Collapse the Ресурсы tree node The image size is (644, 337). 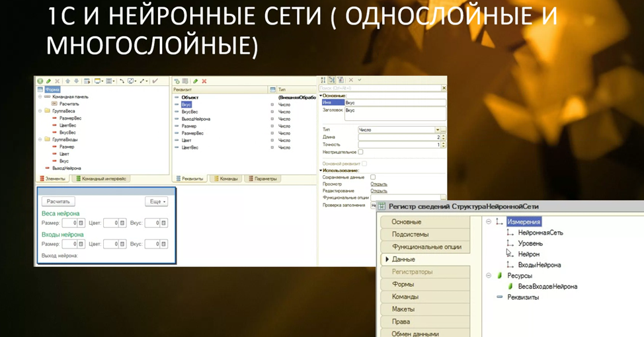tap(489, 276)
